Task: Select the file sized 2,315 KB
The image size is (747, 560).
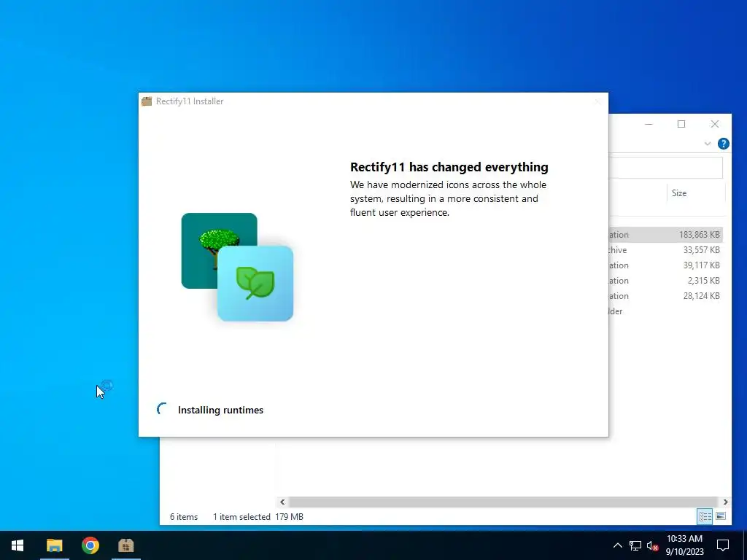Action: click(x=665, y=281)
